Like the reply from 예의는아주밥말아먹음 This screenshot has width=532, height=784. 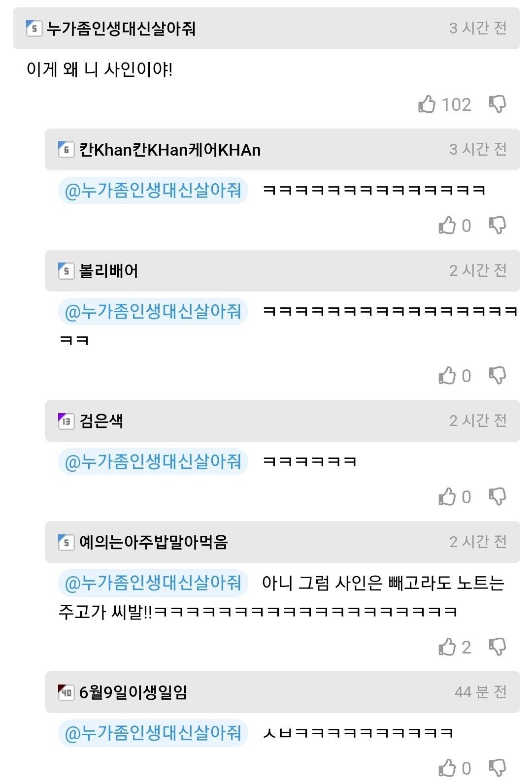447,647
